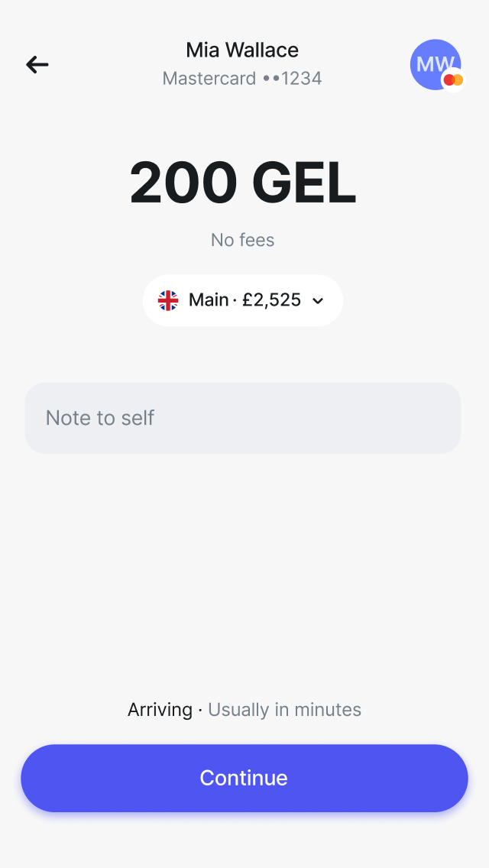Tap the red circle of the Mastercard badge
This screenshot has height=868, width=489.
tap(449, 79)
